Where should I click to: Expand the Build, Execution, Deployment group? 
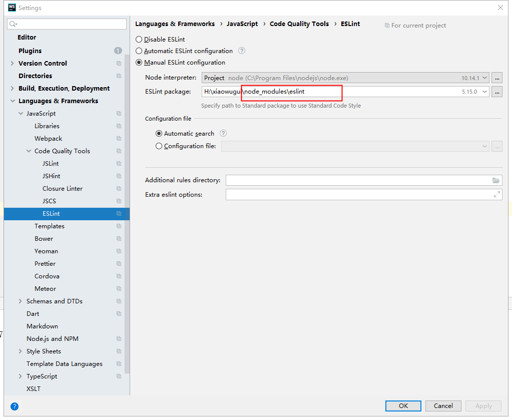click(x=13, y=88)
